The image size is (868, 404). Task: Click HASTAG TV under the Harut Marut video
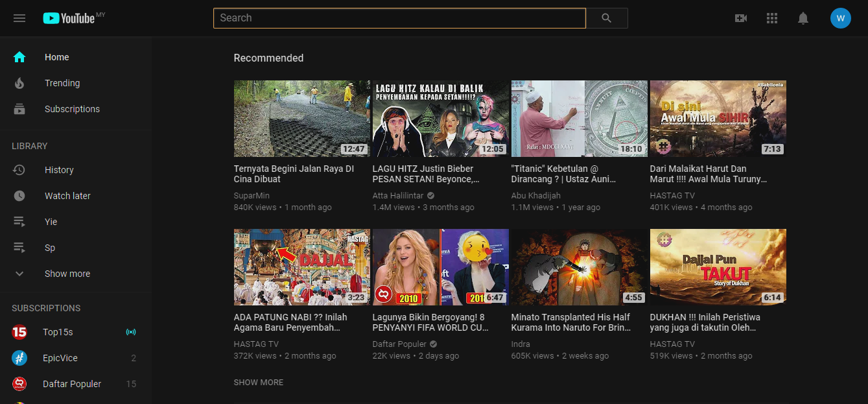[x=672, y=196]
